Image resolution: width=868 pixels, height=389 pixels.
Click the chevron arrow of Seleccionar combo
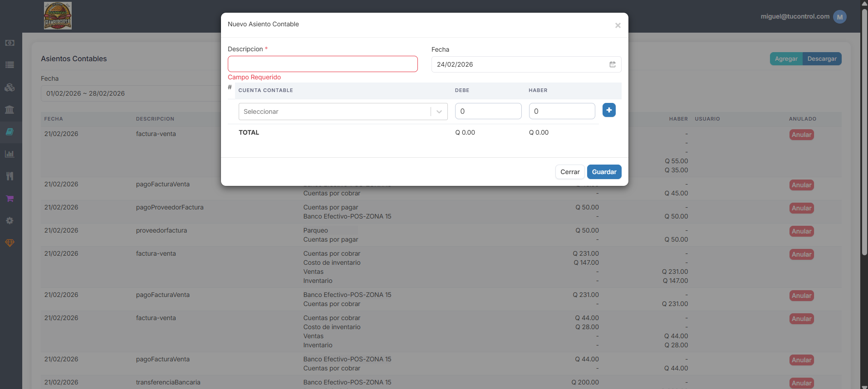click(x=439, y=112)
